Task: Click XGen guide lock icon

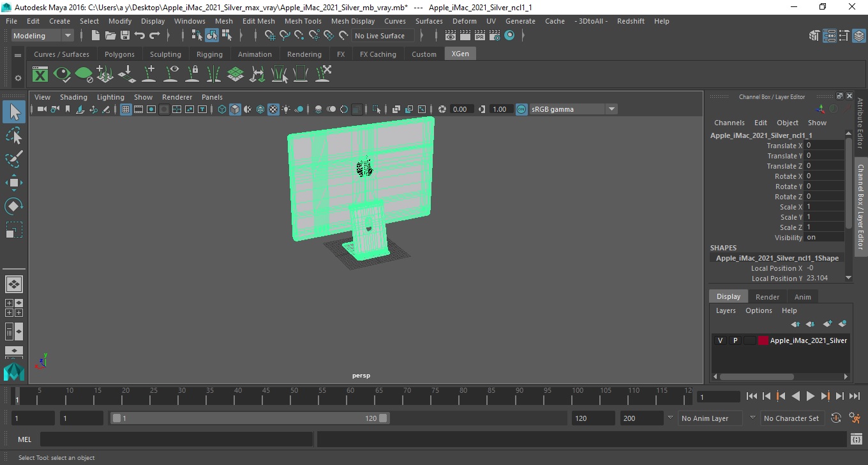Action: (x=192, y=75)
